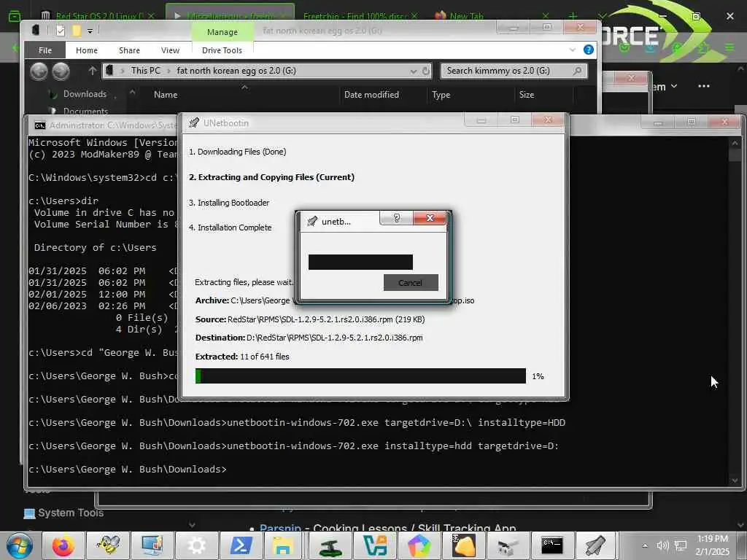
Task: Click the search magnifier icon in Explorer
Action: 578,71
